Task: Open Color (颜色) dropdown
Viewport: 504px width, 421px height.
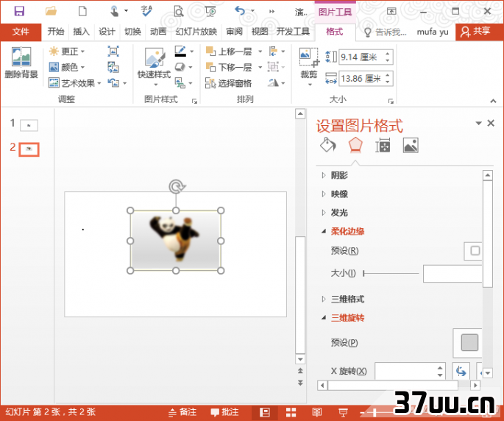Action: (x=67, y=67)
